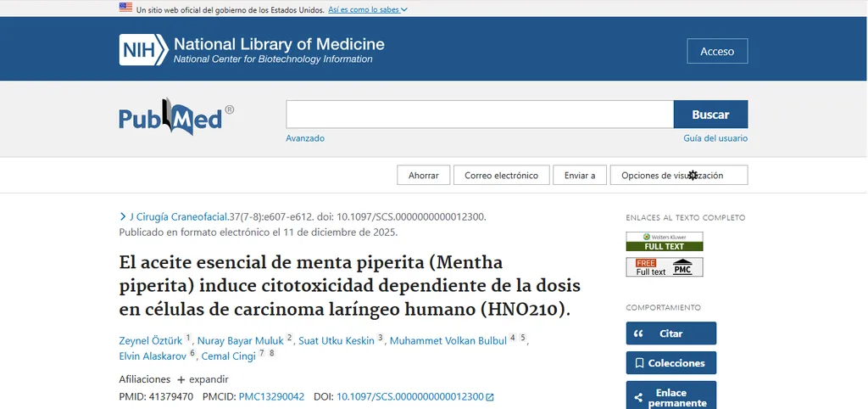Image resolution: width=868 pixels, height=409 pixels.
Task: Click the 'Publicado en formato electrónico' date line
Action: pos(259,233)
